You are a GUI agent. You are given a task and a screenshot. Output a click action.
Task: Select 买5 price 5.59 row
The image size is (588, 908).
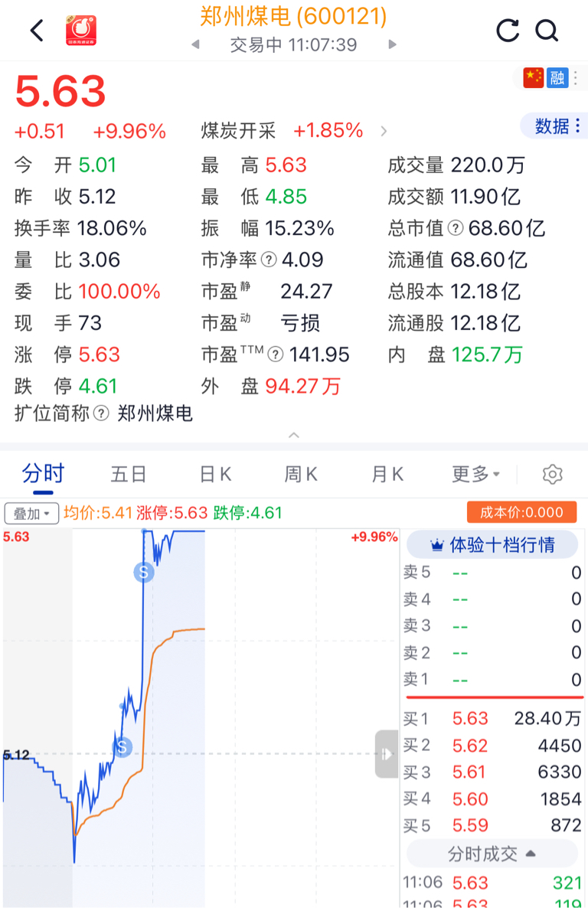(x=492, y=825)
